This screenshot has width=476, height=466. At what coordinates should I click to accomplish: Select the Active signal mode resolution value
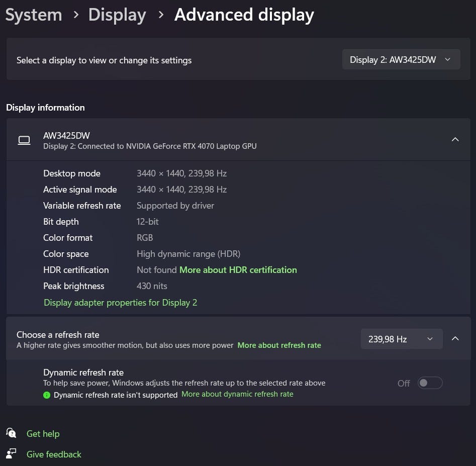pyautogui.click(x=181, y=190)
